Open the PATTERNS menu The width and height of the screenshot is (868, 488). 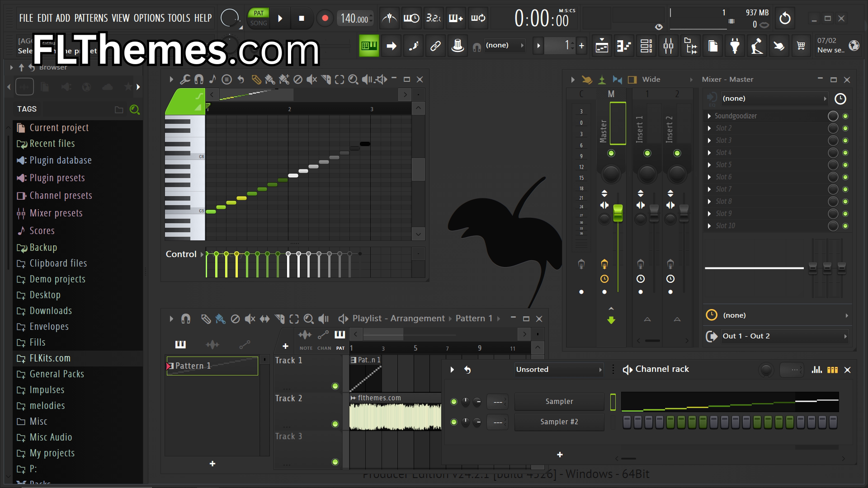point(91,18)
